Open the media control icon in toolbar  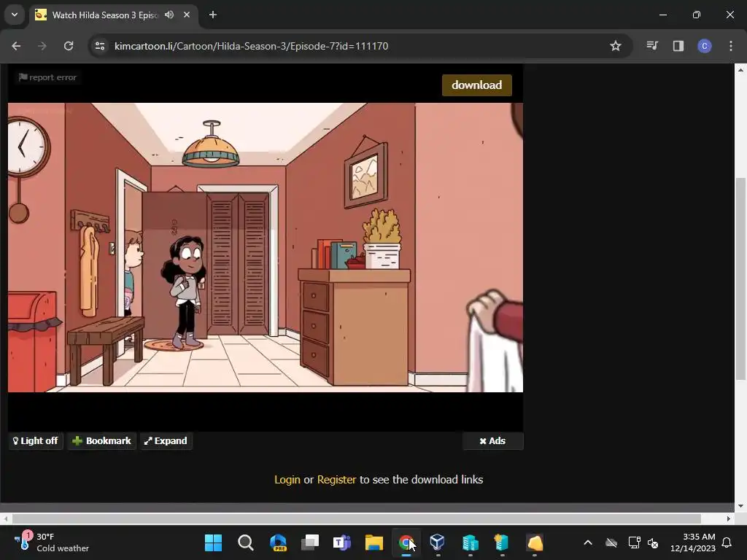tap(652, 46)
